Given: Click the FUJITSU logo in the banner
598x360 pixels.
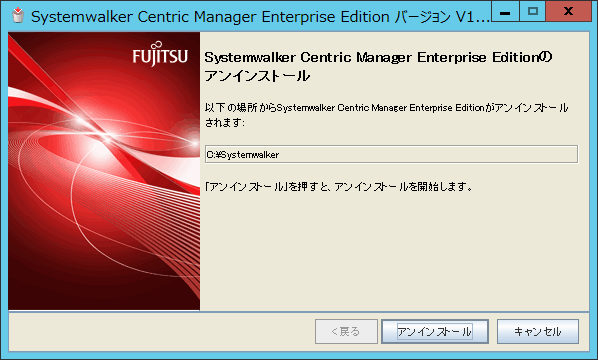Looking at the screenshot, I should point(160,56).
